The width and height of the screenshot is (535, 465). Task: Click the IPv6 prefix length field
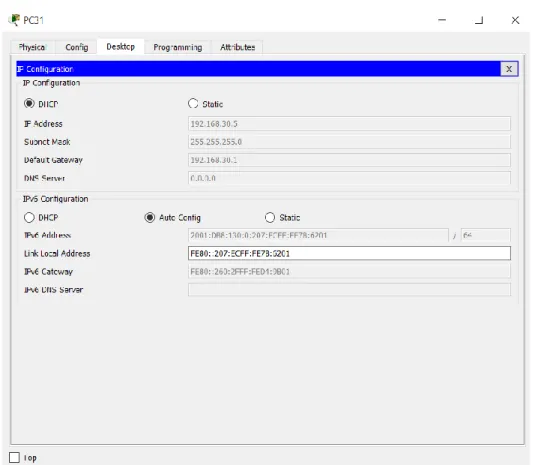(486, 235)
